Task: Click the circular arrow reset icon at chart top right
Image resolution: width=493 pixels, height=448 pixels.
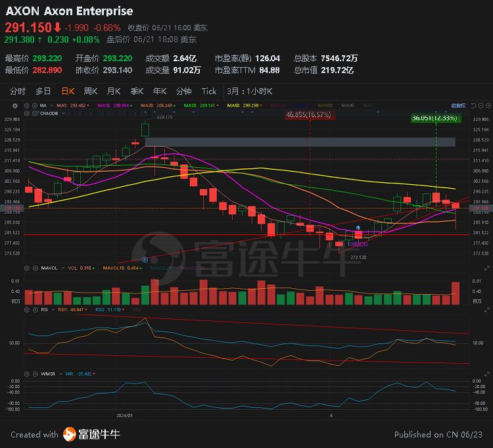Action: 473,106
